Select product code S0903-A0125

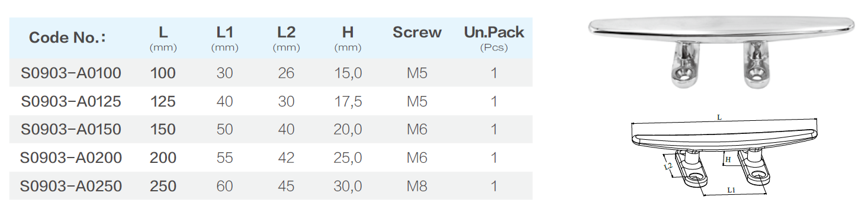71,101
